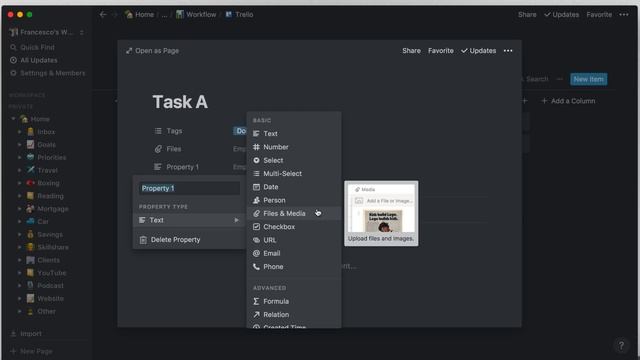
Task: Open Settings & Members
Action: point(48,73)
